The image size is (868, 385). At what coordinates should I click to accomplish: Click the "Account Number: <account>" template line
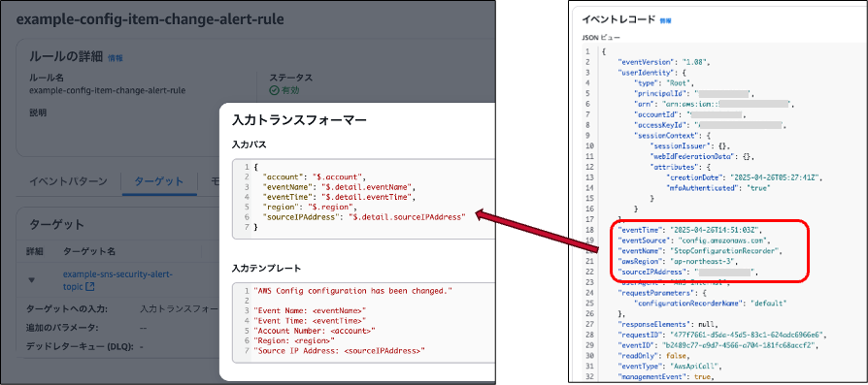tap(315, 331)
